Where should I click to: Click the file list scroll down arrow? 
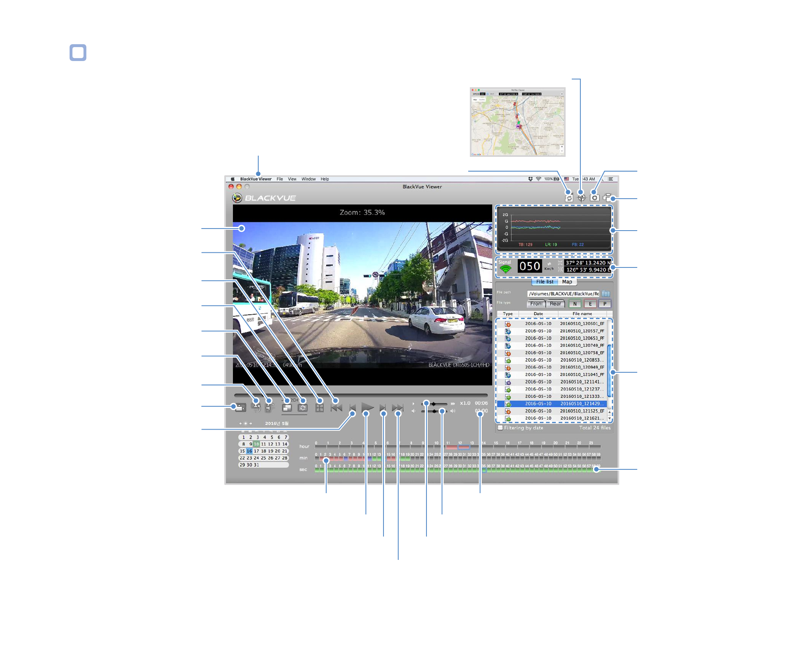pyautogui.click(x=610, y=418)
